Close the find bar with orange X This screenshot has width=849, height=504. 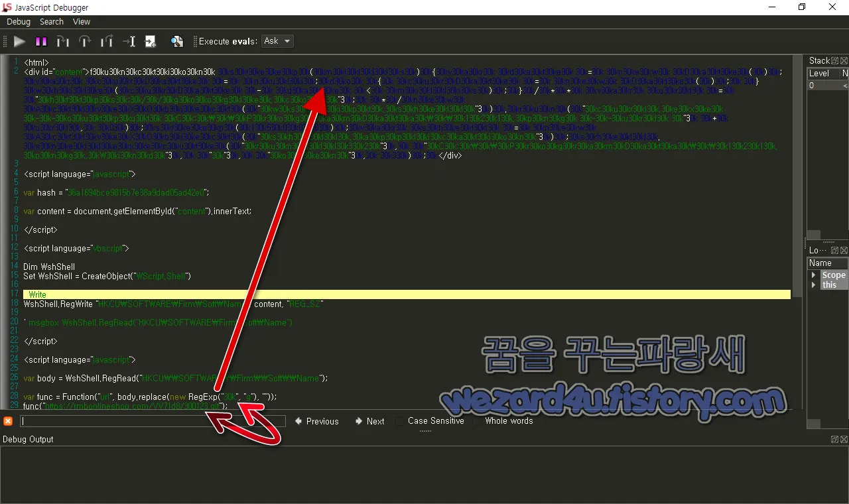point(8,421)
